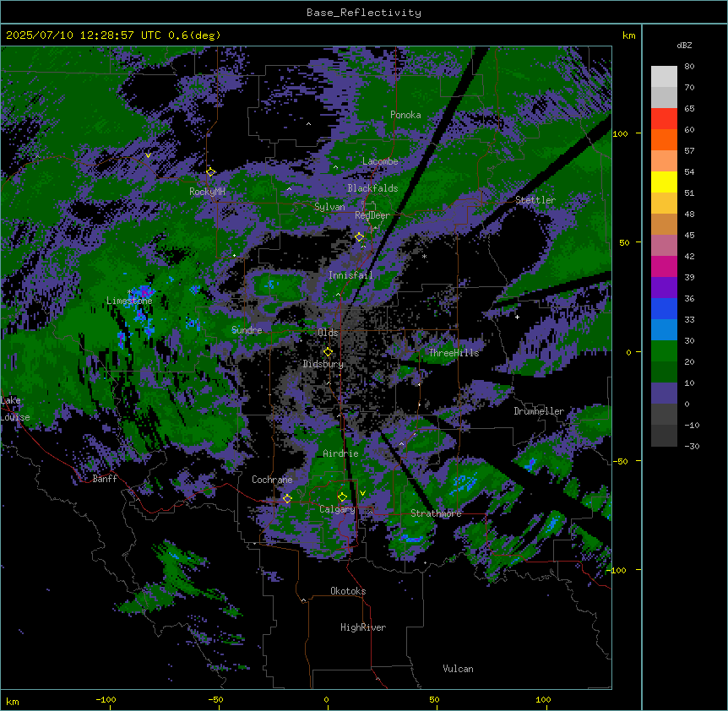The height and width of the screenshot is (711, 728).
Task: Click the Airdrie label
Action: pyautogui.click(x=341, y=453)
